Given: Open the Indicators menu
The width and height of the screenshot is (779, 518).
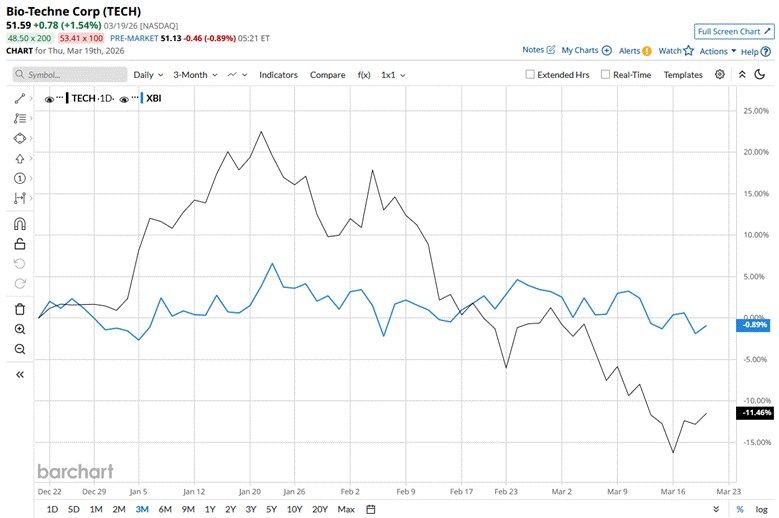Looking at the screenshot, I should tap(278, 74).
